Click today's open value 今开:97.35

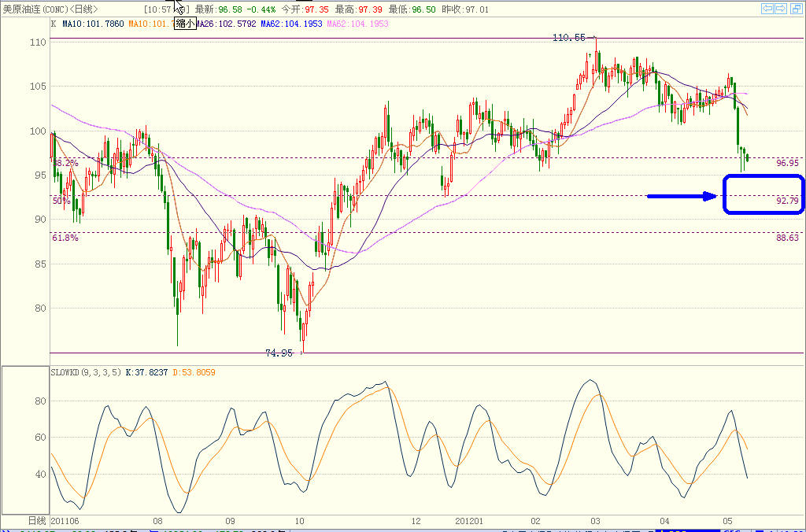click(305, 9)
